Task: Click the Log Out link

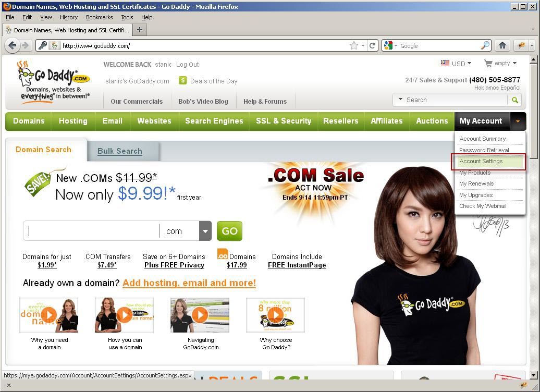Action: point(187,65)
